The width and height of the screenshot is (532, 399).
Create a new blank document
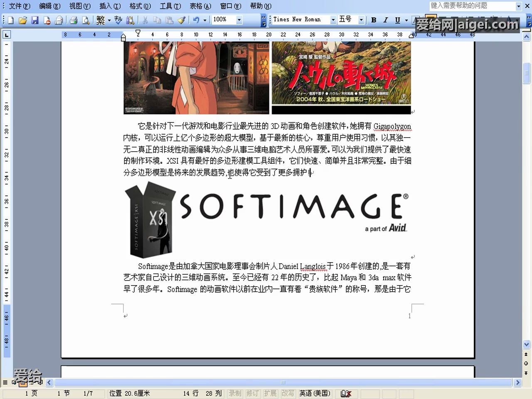click(11, 20)
